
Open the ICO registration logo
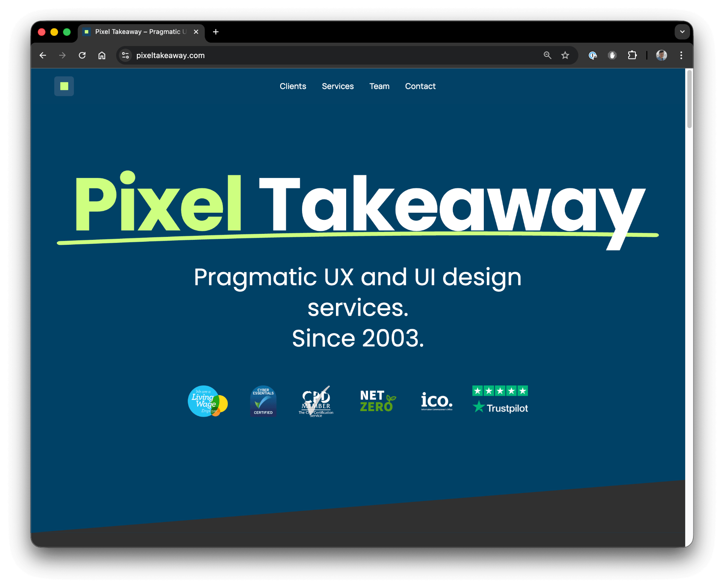[x=436, y=401]
